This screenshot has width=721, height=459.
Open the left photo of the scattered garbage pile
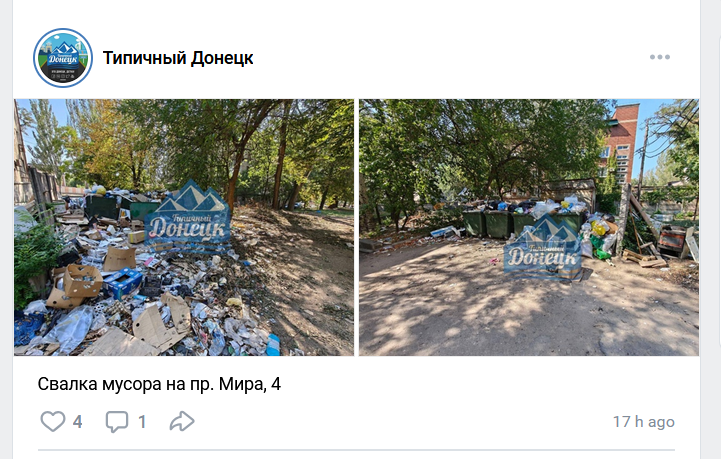point(184,227)
